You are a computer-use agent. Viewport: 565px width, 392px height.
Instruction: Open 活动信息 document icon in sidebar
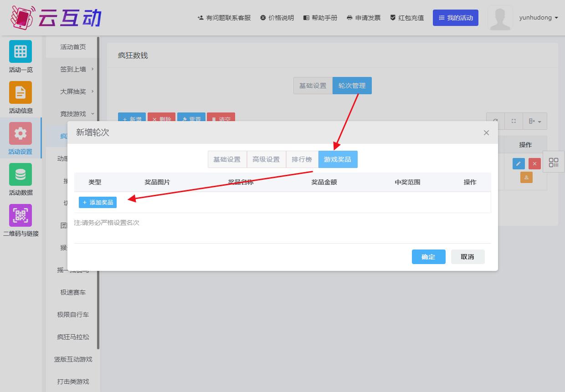[21, 92]
